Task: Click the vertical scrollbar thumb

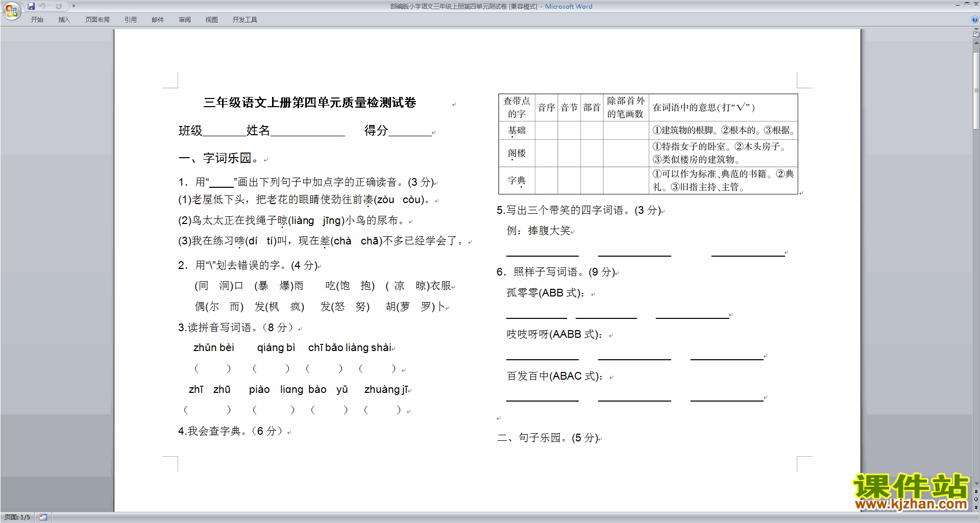Action: (x=976, y=90)
